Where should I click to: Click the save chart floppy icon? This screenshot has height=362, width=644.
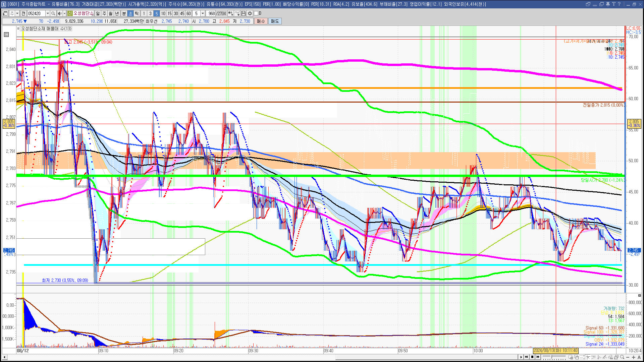point(244,13)
